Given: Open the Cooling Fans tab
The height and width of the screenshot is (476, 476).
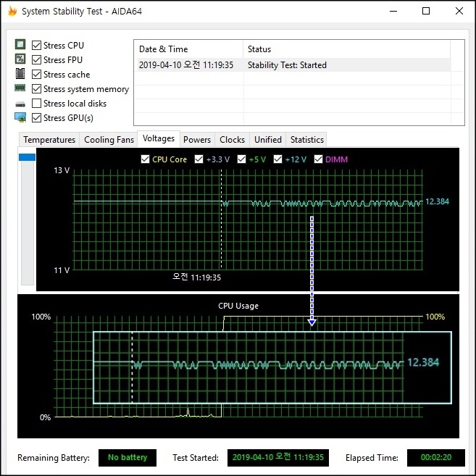Looking at the screenshot, I should click(x=109, y=140).
